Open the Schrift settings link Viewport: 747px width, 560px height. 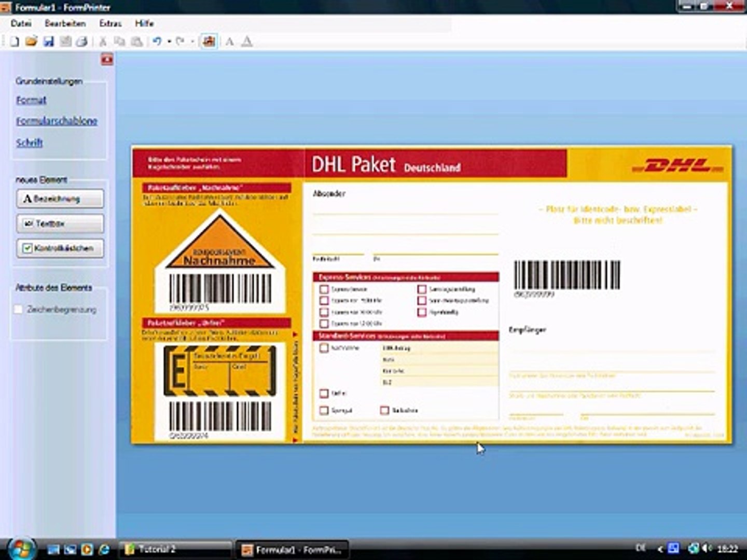[30, 143]
